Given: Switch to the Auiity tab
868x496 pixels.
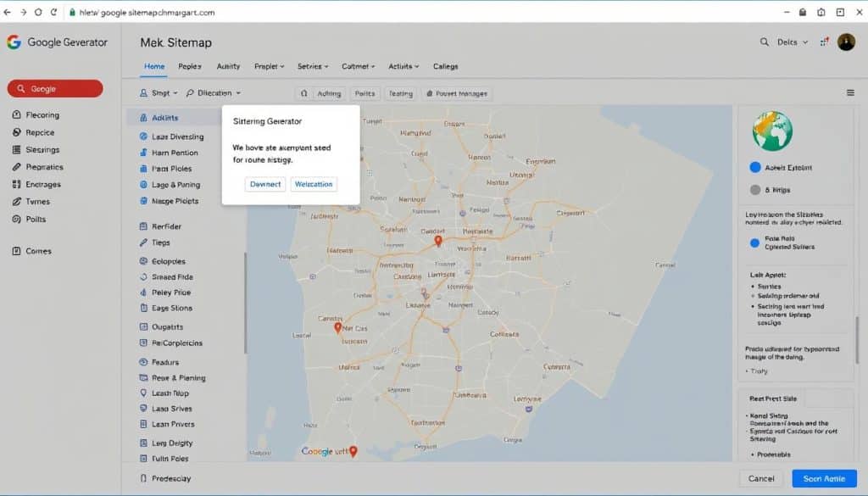Looking at the screenshot, I should [228, 66].
